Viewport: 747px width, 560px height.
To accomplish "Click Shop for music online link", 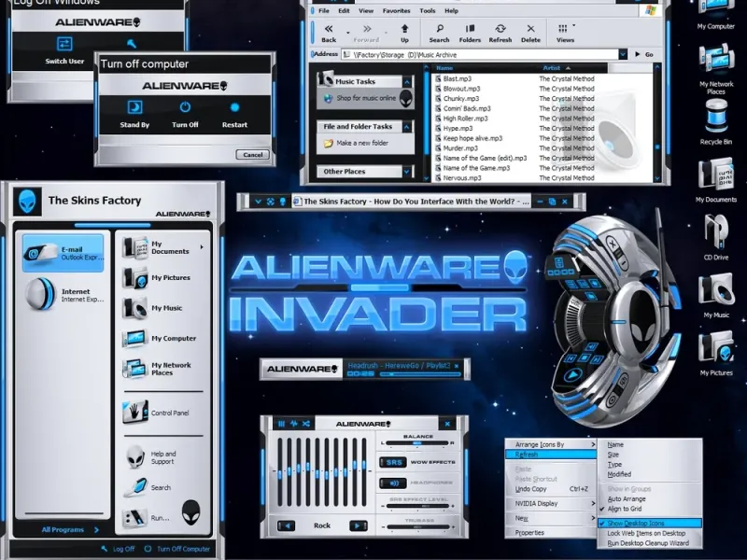I will click(366, 98).
